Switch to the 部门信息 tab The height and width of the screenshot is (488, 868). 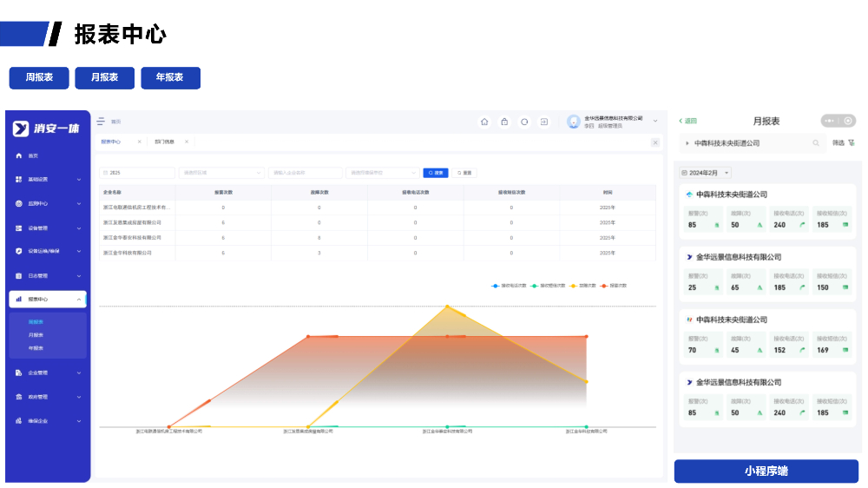pyautogui.click(x=164, y=142)
